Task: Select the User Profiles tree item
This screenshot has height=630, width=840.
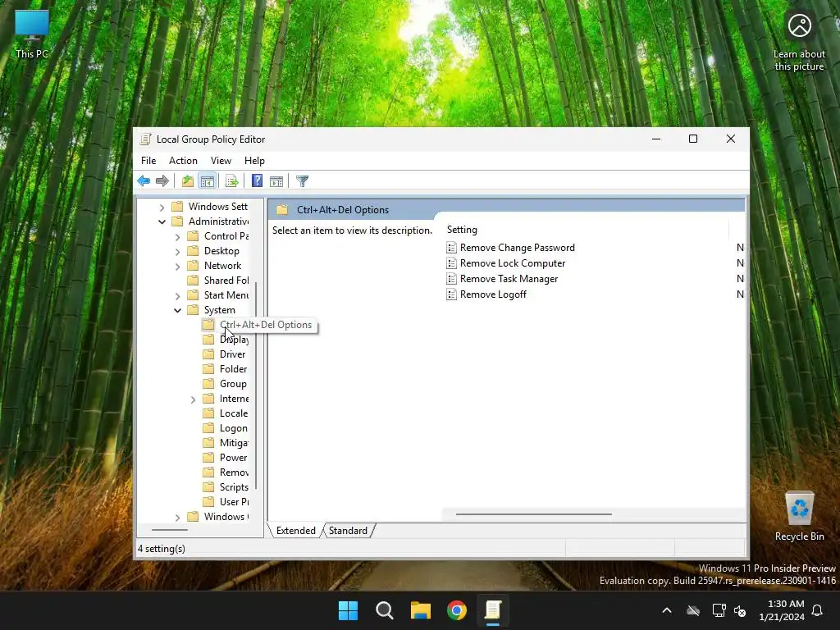Action: (x=234, y=502)
